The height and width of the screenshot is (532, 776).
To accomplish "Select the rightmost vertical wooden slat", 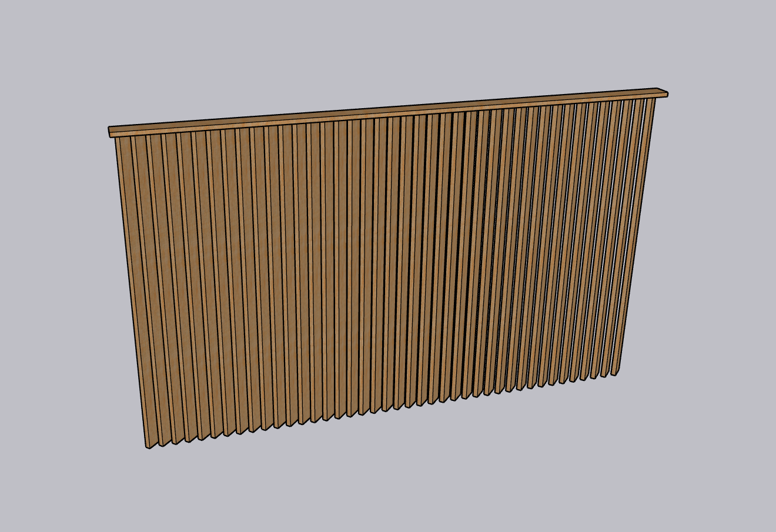I will point(634,237).
